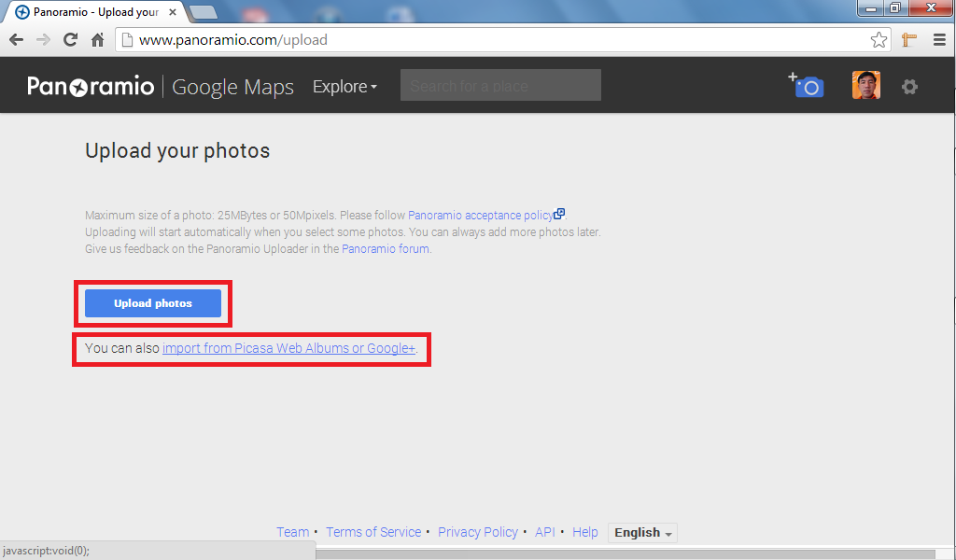The image size is (956, 560).
Task: Close the Panoramio browser tab
Action: point(173,11)
